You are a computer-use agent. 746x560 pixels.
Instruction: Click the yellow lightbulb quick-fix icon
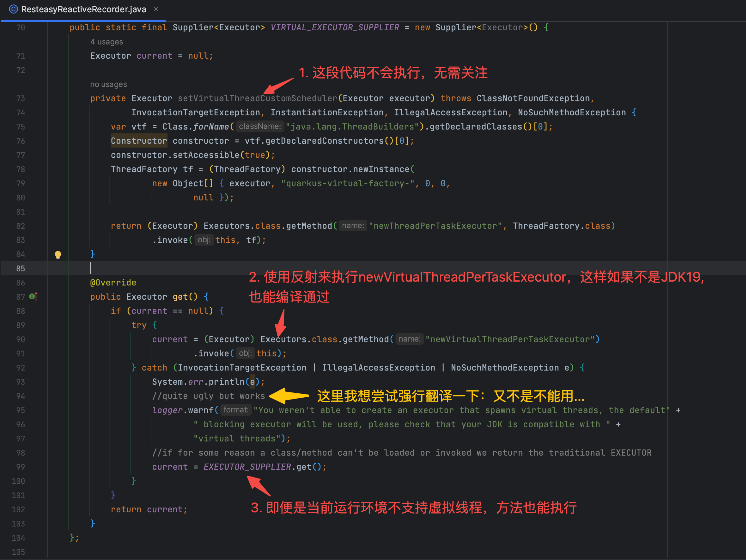click(x=58, y=255)
